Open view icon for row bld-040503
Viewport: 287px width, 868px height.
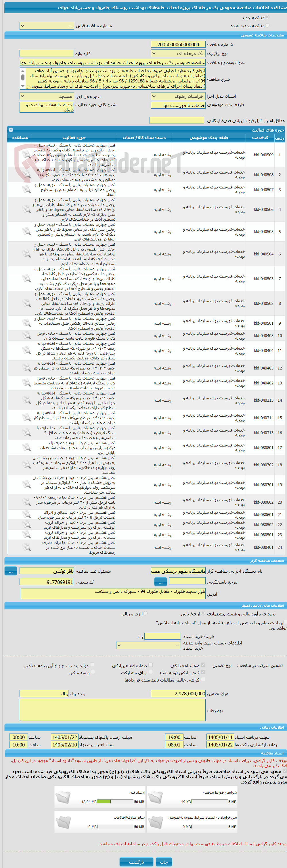pos(26,279)
